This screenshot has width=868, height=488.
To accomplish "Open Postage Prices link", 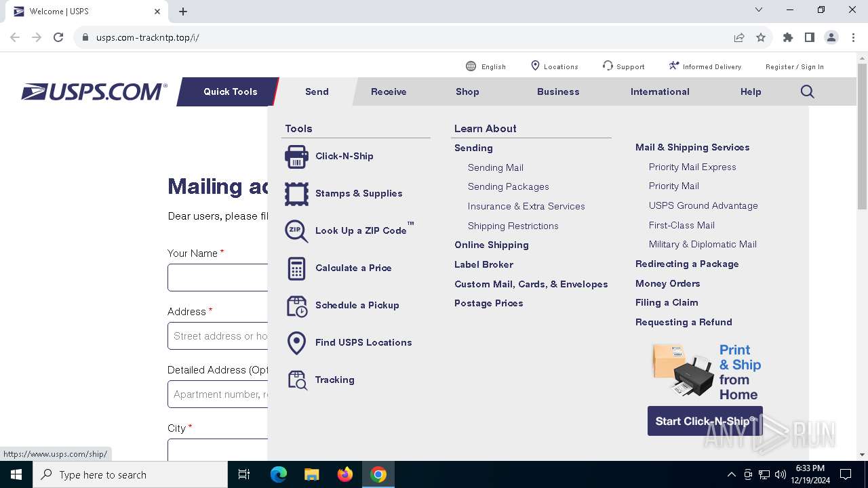I will coord(489,303).
